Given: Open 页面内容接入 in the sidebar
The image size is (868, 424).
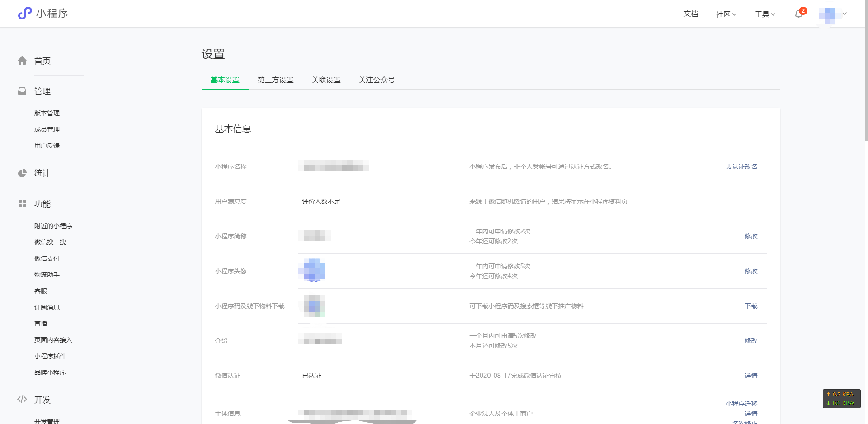Looking at the screenshot, I should click(53, 340).
